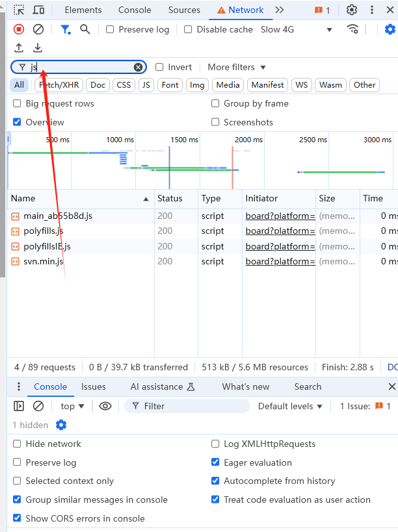Open the Issues drawer tab
This screenshot has height=532, width=398.
tap(94, 386)
